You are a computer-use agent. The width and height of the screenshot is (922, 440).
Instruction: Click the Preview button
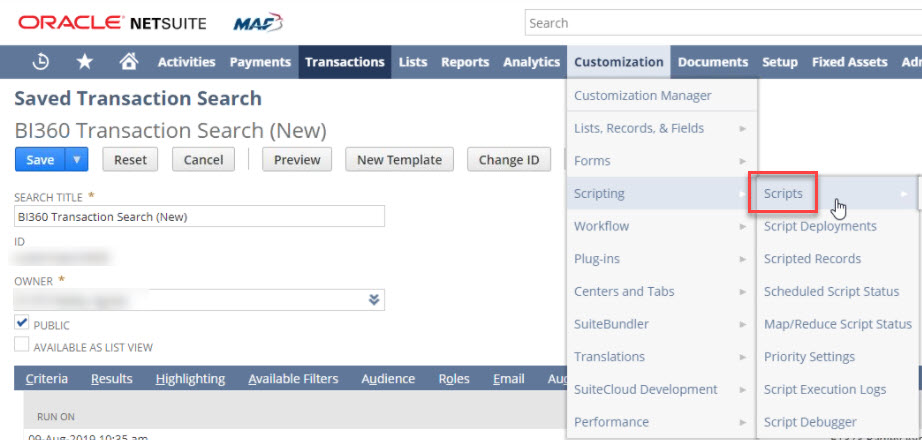tap(297, 160)
